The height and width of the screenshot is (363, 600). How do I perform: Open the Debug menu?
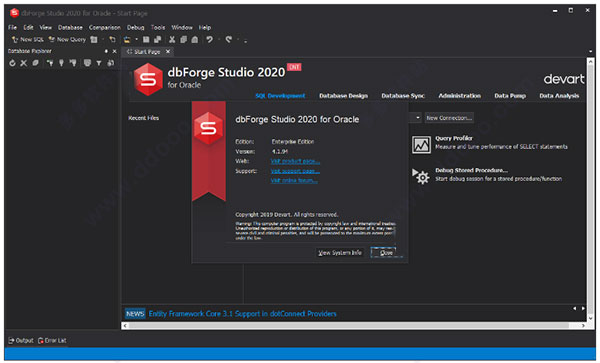[x=135, y=28]
